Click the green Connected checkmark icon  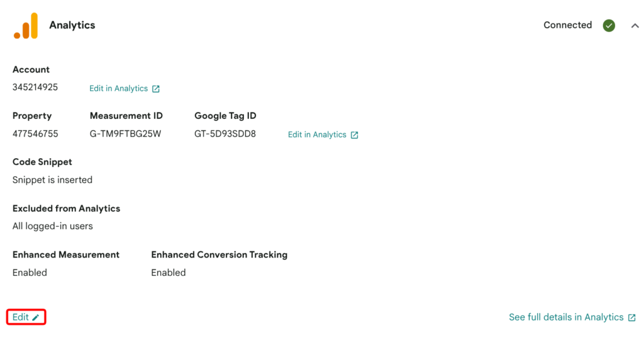pyautogui.click(x=609, y=25)
